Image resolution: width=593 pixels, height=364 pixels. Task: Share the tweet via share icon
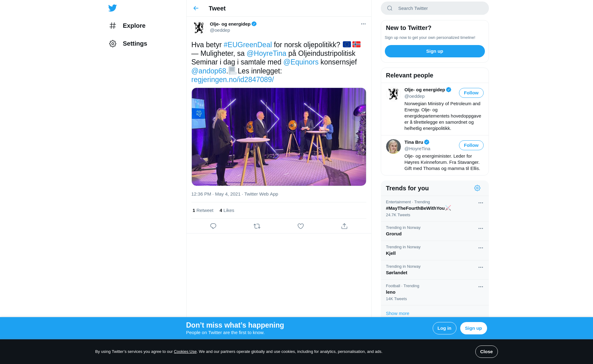click(344, 226)
